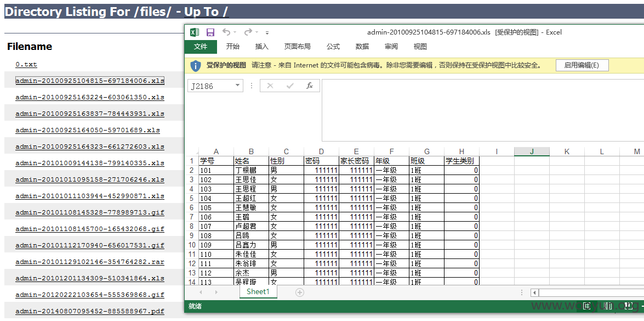Select column D header
The image size is (644, 321).
pyautogui.click(x=322, y=151)
